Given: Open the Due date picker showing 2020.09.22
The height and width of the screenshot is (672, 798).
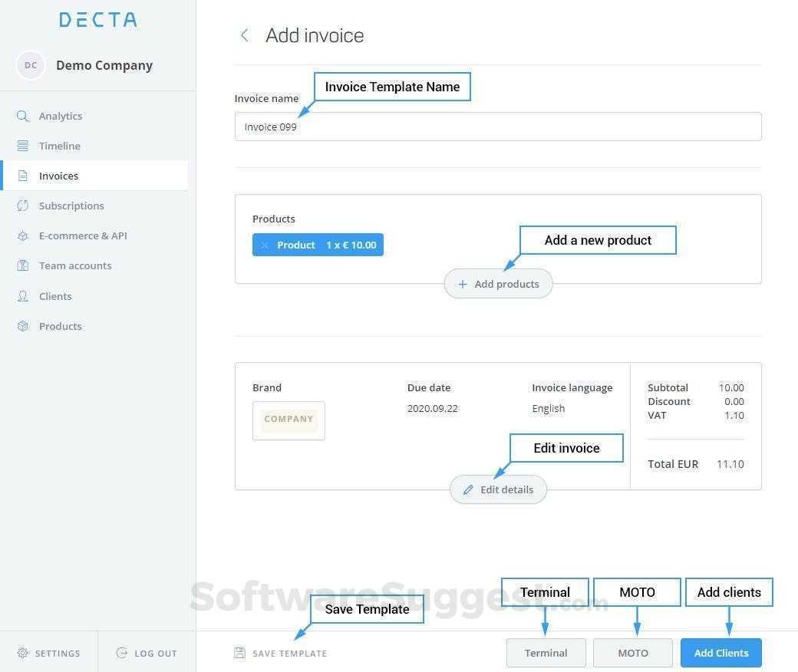Looking at the screenshot, I should (432, 408).
